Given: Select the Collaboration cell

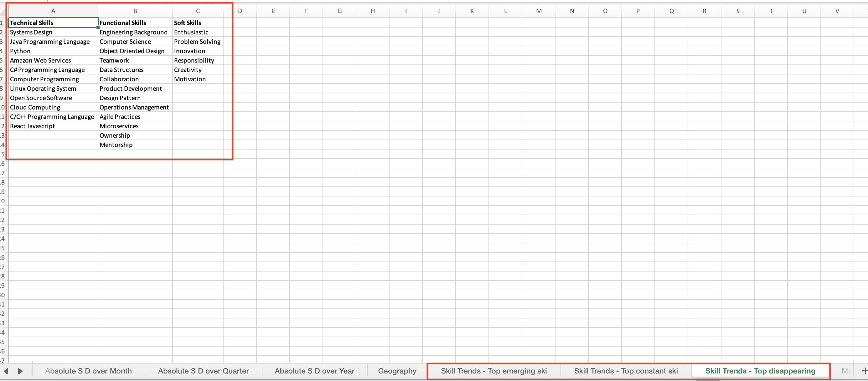Looking at the screenshot, I should point(135,79).
